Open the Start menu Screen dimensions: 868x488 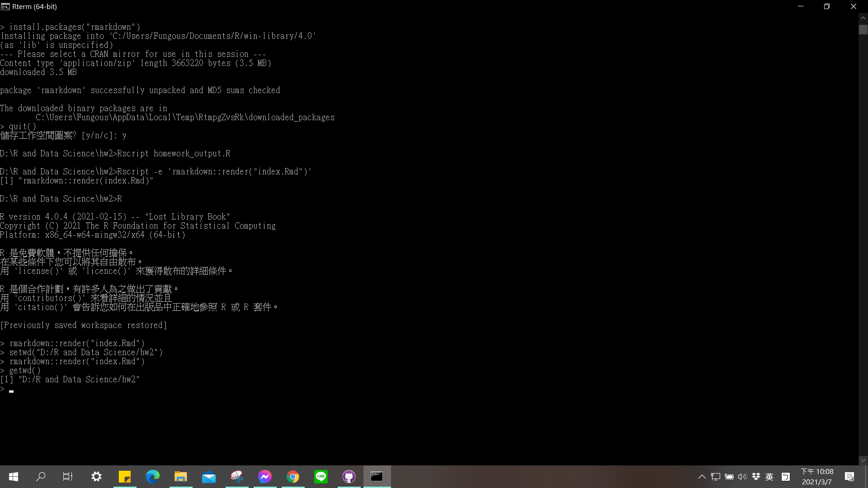tap(13, 477)
